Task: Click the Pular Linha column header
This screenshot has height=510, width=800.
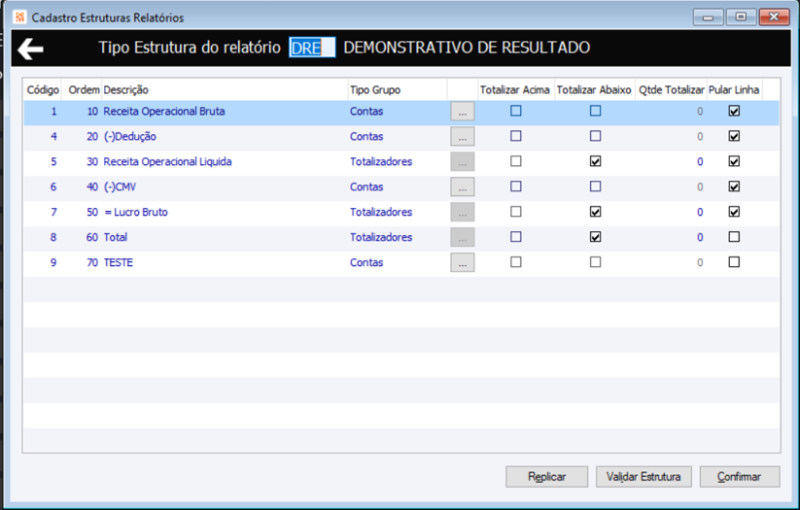Action: tap(734, 90)
